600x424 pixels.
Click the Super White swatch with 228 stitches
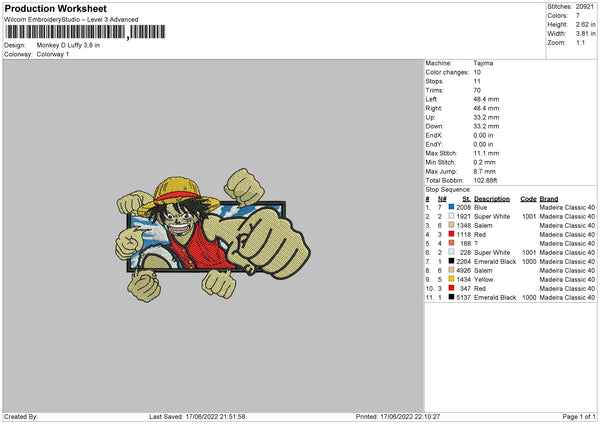point(451,252)
